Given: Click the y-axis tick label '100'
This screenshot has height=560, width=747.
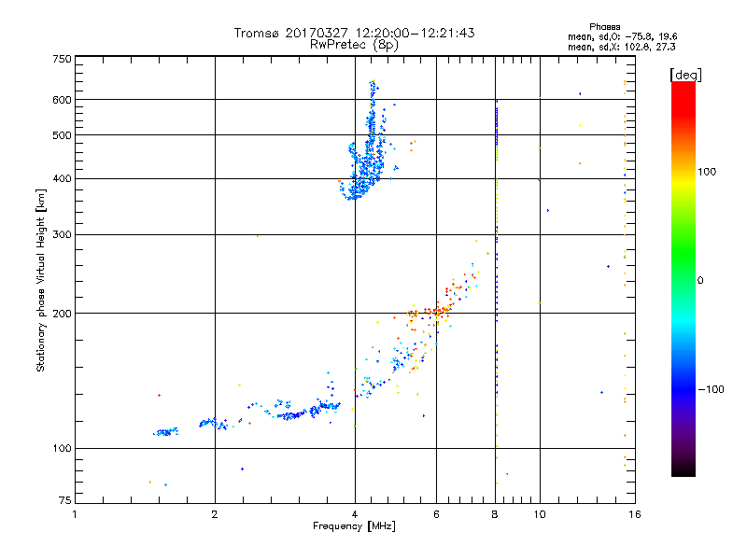Looking at the screenshot, I should pos(62,448).
